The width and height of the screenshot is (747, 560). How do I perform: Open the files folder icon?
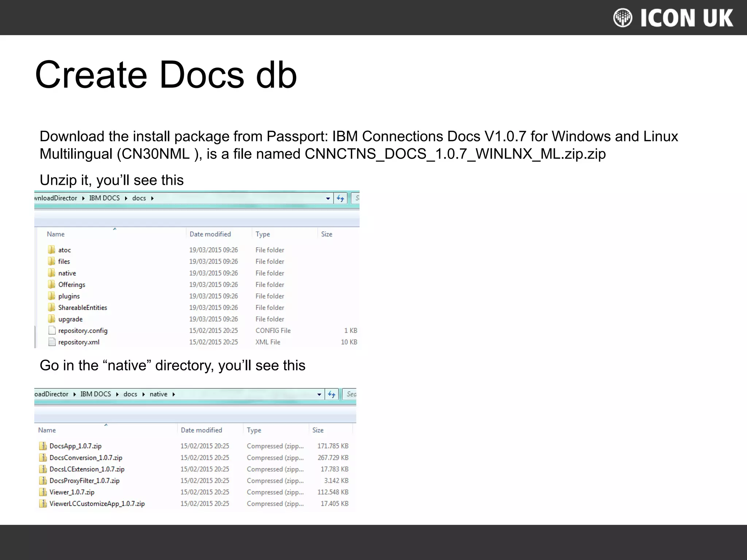tap(51, 261)
